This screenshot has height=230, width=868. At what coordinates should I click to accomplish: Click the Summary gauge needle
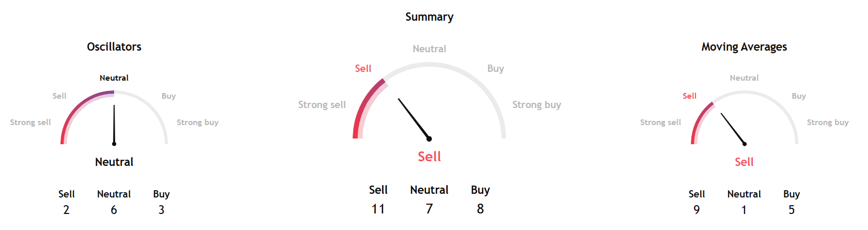coord(413,118)
